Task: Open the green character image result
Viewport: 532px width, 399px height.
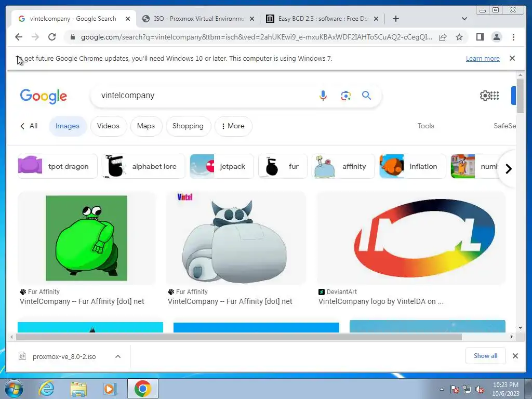Action: [x=87, y=238]
